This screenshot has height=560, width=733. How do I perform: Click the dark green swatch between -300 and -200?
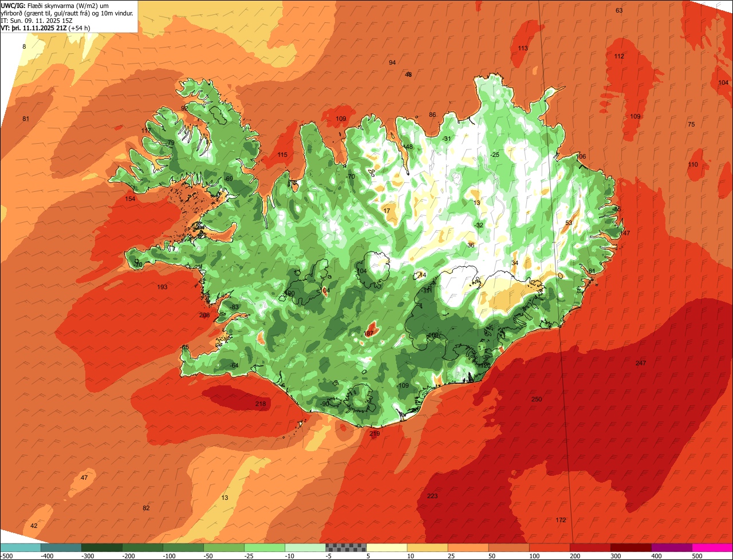101,547
